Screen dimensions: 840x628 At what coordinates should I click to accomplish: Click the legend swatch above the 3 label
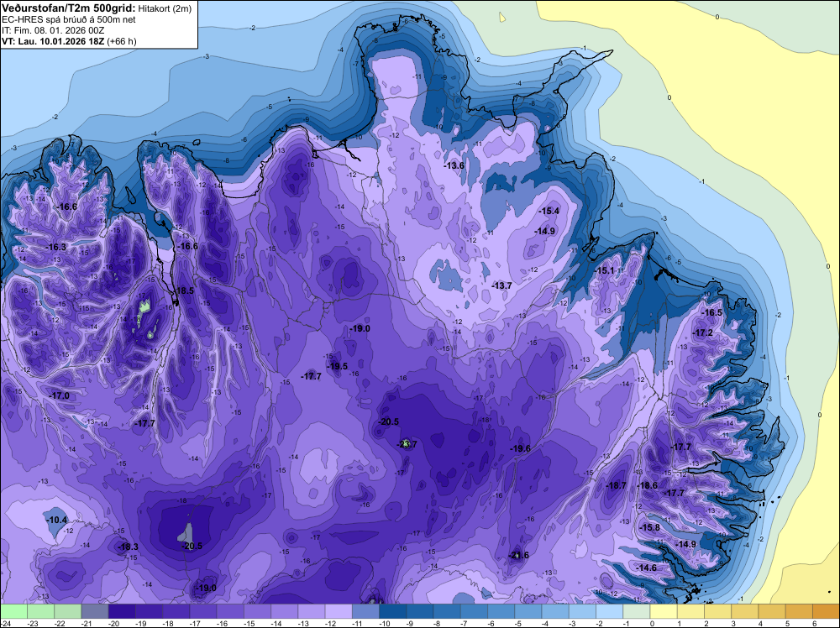click(744, 611)
